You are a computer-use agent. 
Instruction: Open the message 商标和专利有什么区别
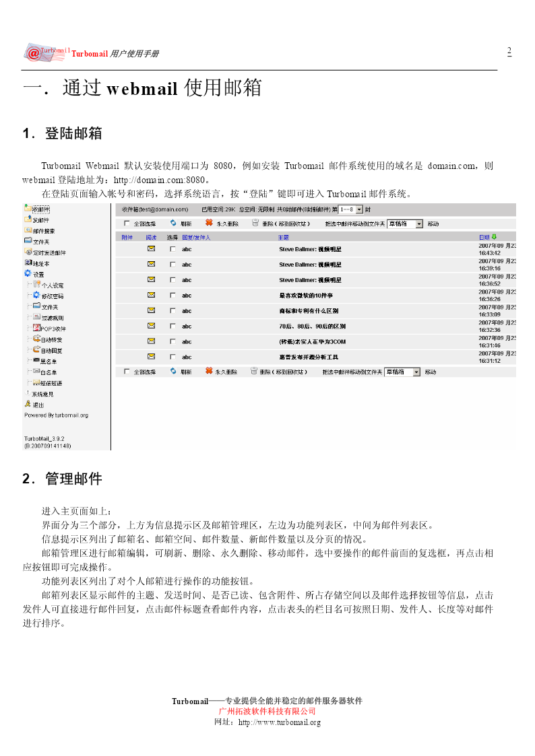pyautogui.click(x=309, y=311)
